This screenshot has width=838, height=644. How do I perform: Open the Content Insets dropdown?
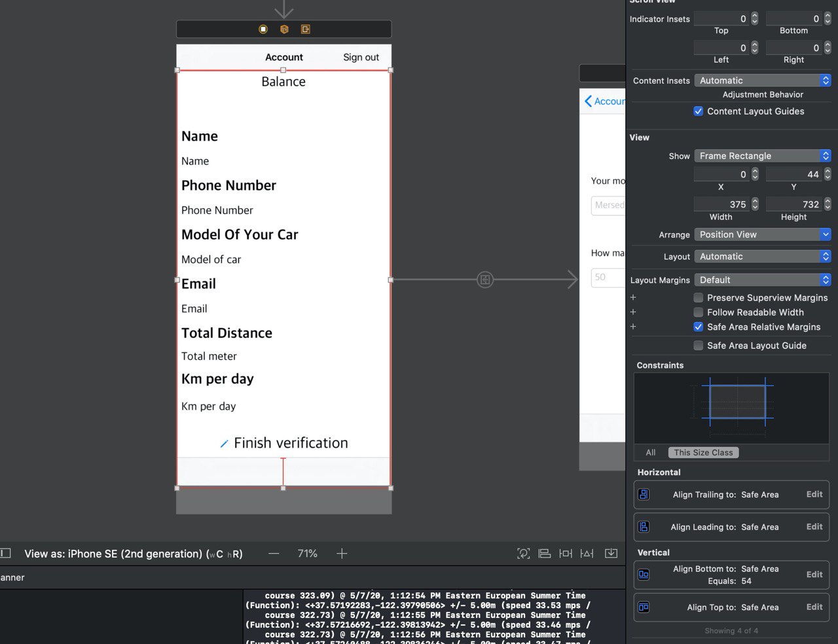point(763,80)
